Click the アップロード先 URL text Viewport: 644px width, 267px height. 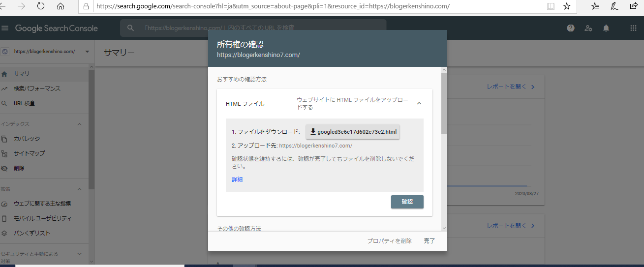click(x=315, y=146)
